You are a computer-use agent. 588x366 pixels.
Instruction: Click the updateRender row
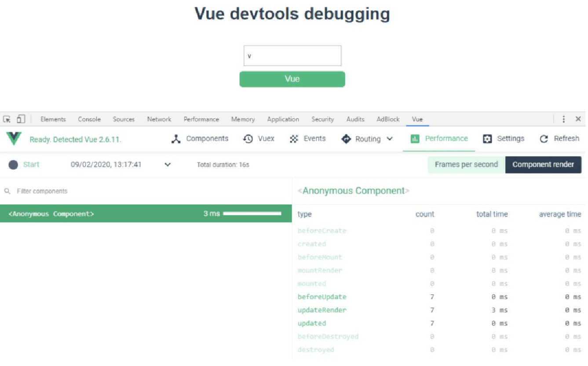(x=439, y=310)
